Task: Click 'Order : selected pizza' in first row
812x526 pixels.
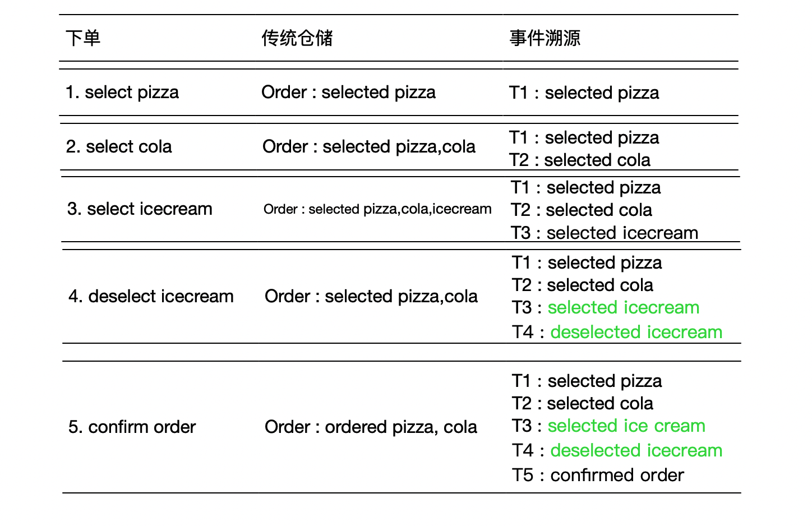Action: (x=348, y=92)
